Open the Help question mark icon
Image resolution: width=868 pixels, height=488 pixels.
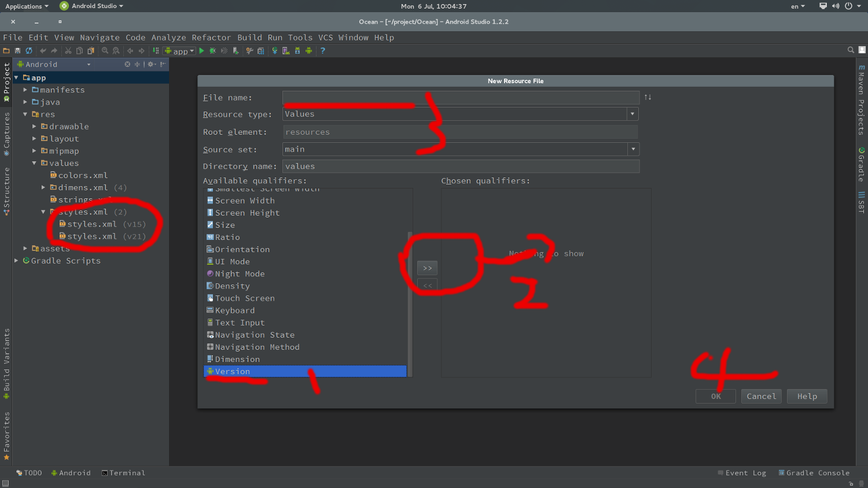coord(322,51)
